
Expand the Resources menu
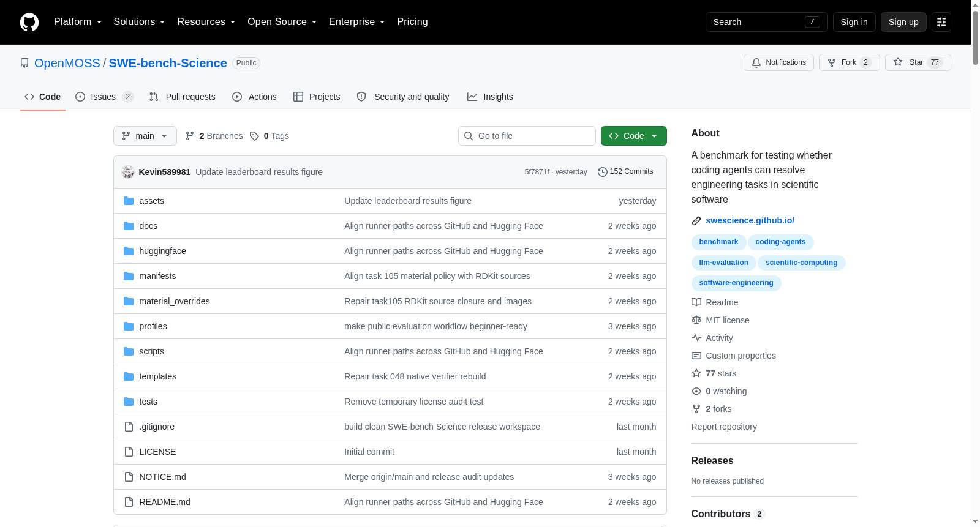[206, 22]
